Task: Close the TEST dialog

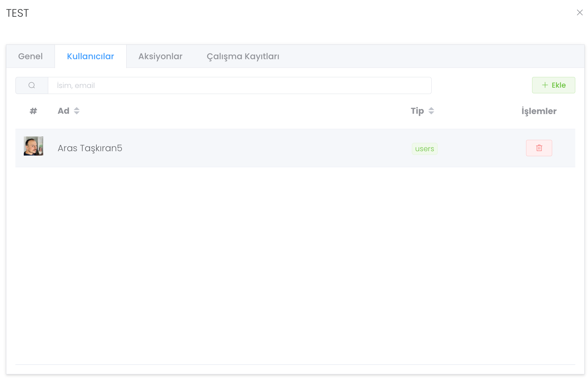Action: click(580, 12)
